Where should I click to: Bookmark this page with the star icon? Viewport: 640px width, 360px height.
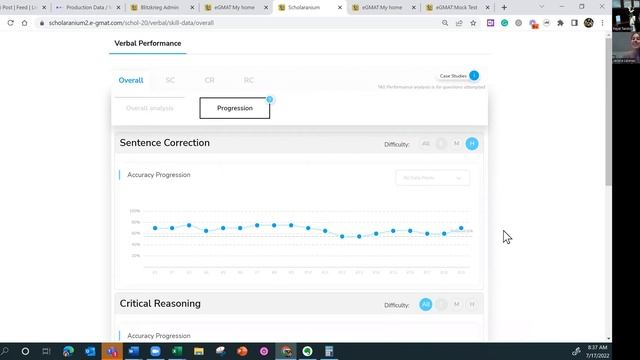click(x=473, y=23)
